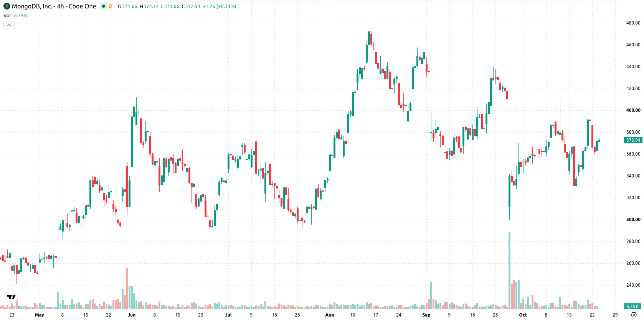
Task: Click the green 6.75K volume tag on the axis
Action: coord(633,306)
